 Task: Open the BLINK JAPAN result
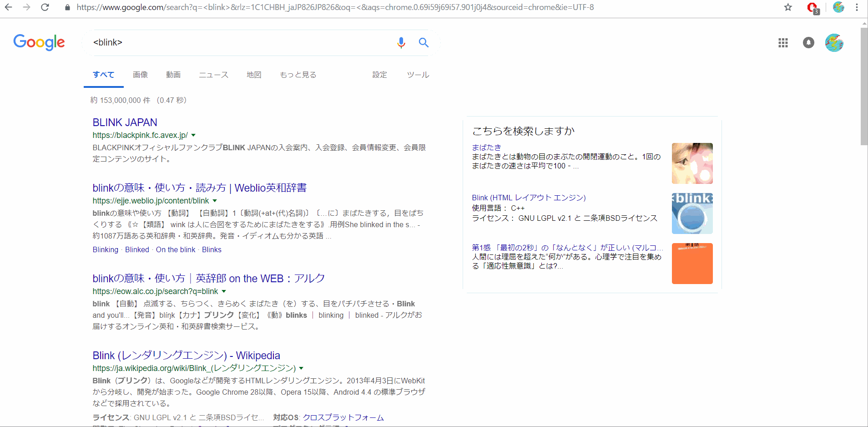(x=125, y=122)
